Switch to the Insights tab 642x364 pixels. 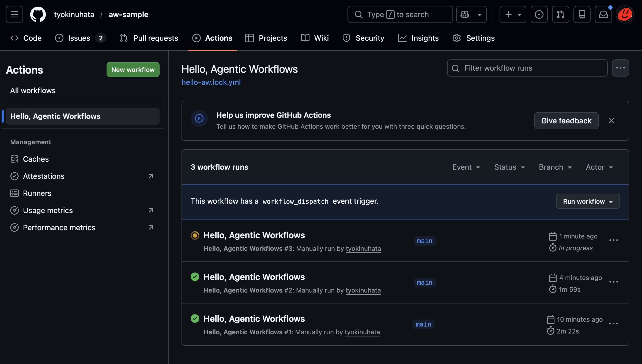pyautogui.click(x=418, y=38)
